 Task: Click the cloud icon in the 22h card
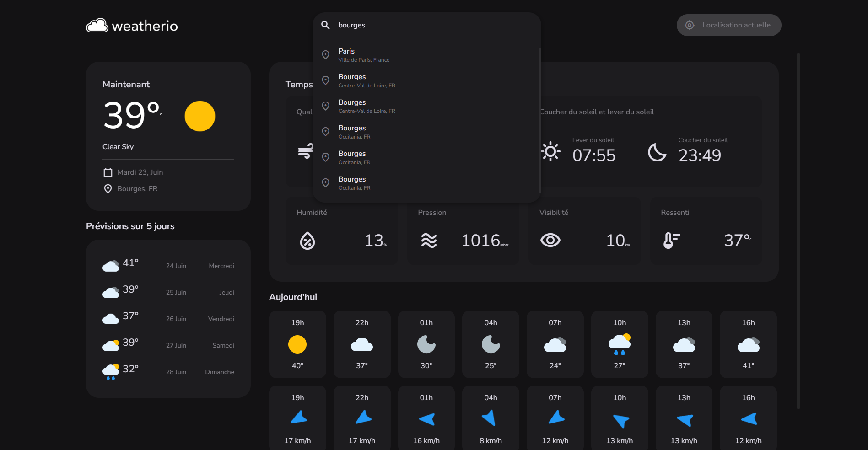362,344
